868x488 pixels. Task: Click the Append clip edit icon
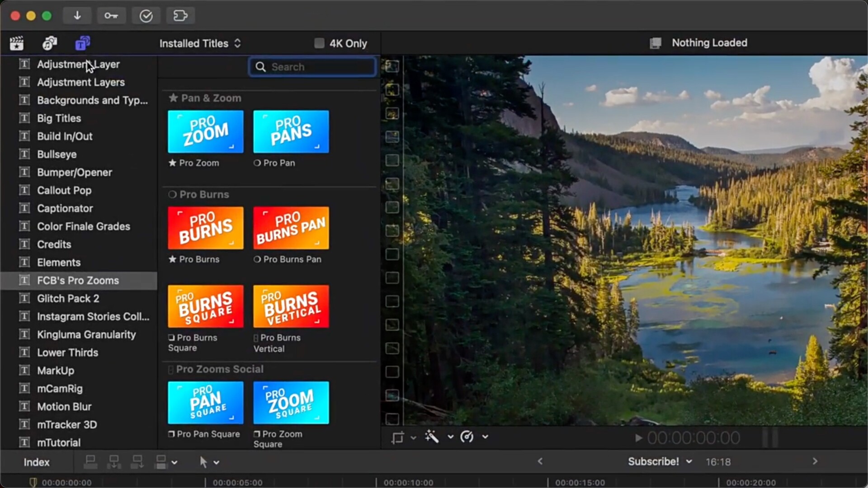137,462
